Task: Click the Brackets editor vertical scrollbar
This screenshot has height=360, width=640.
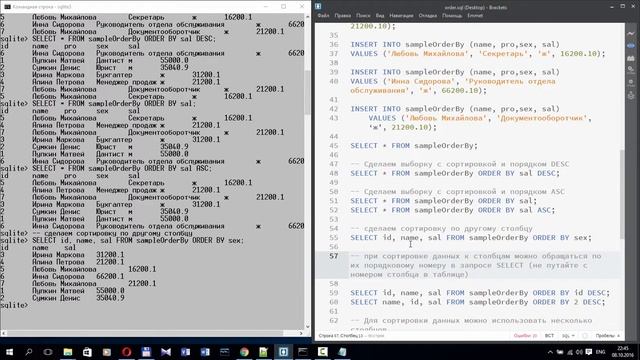Action: point(622,194)
